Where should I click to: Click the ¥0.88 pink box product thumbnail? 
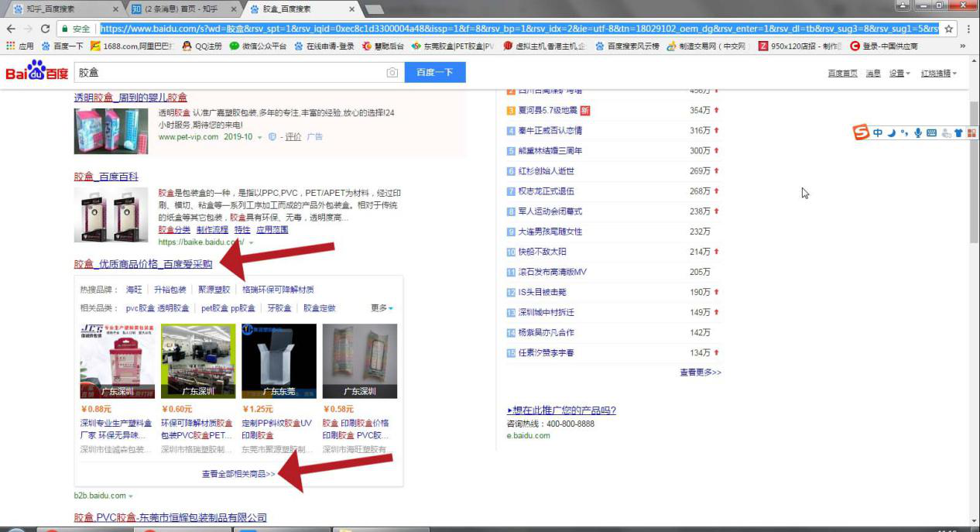tap(117, 361)
